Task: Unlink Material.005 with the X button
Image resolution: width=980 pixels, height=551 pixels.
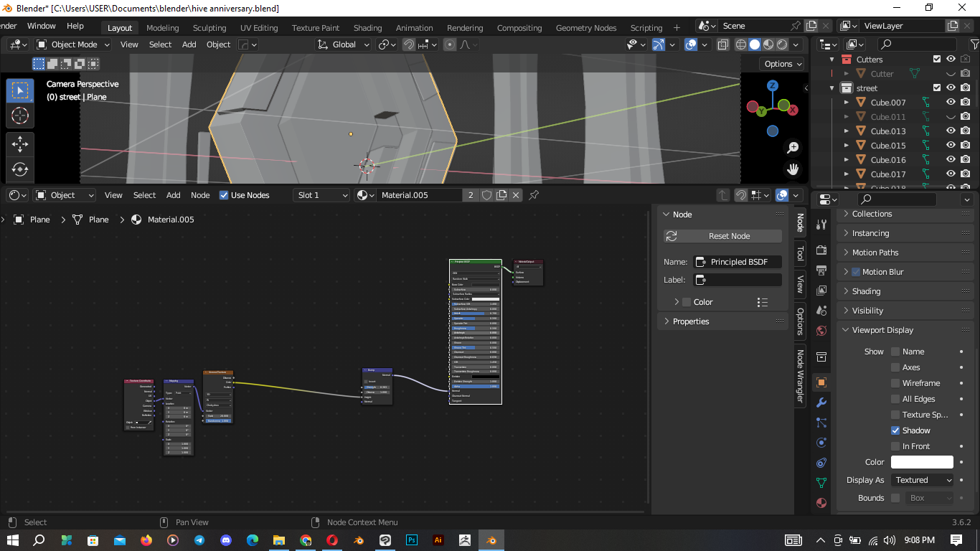Action: 515,195
